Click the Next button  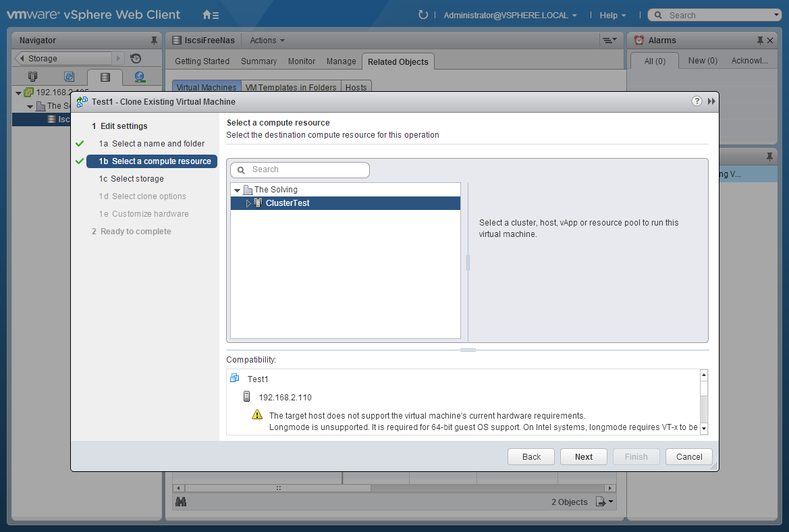[584, 456]
